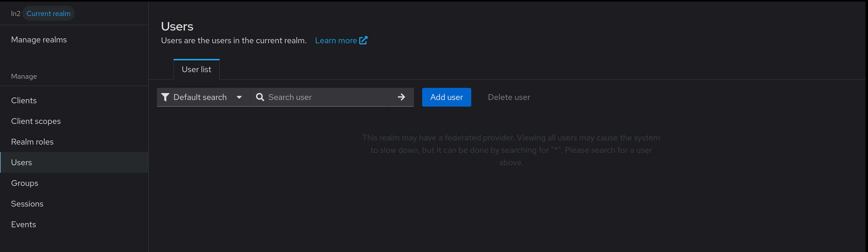Click the filter funnel icon

click(165, 97)
